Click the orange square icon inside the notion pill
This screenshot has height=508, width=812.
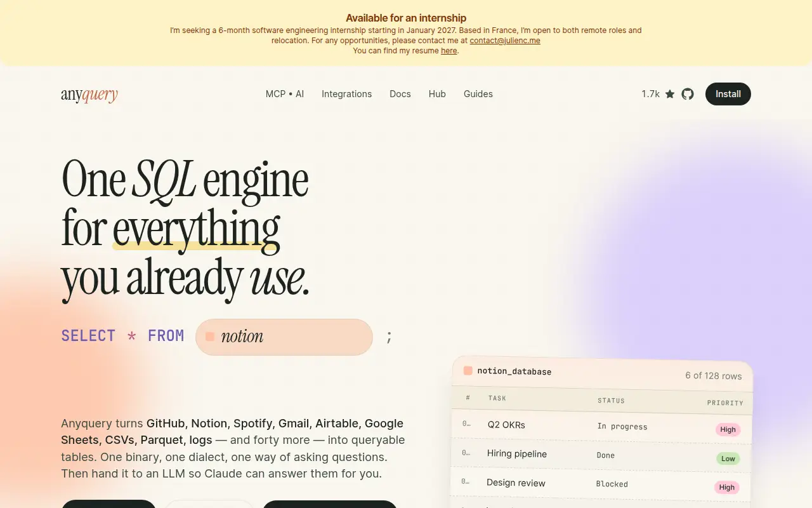pyautogui.click(x=210, y=337)
